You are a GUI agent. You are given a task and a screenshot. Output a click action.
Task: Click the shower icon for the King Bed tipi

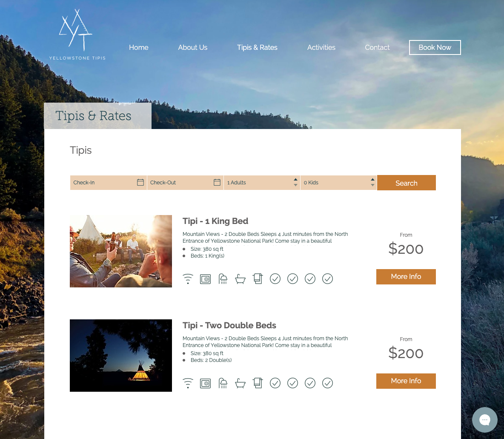(223, 279)
